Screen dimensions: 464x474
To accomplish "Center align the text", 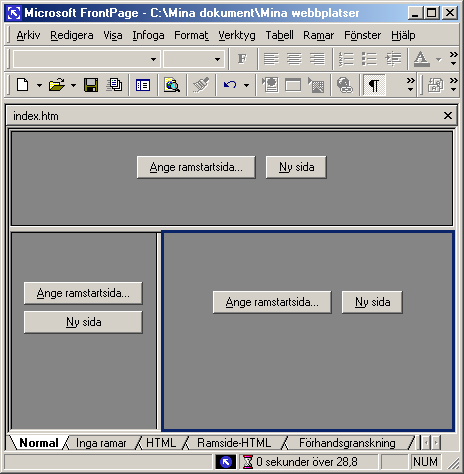I will coord(294,59).
